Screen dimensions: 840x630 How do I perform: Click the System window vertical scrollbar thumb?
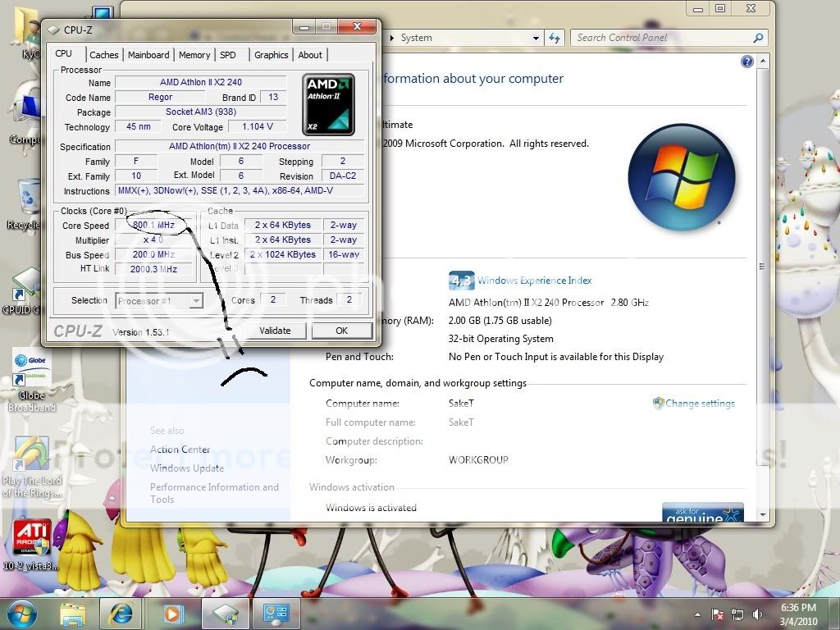tap(763, 267)
